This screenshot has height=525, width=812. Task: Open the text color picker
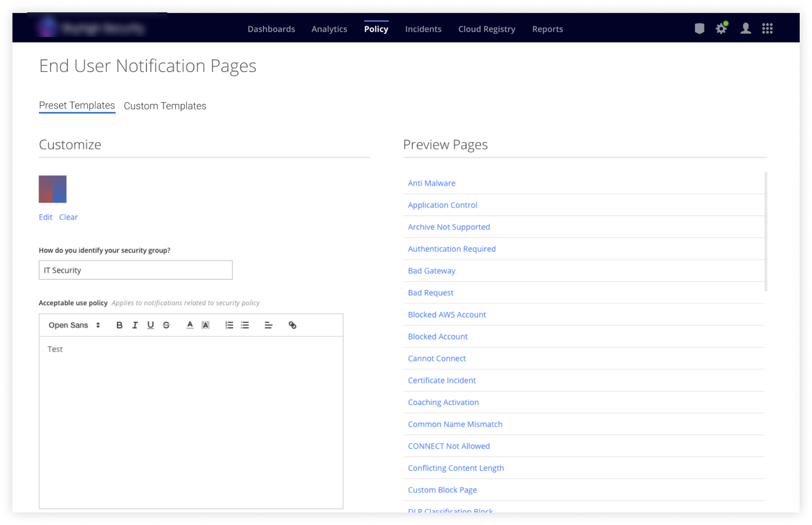coord(189,325)
